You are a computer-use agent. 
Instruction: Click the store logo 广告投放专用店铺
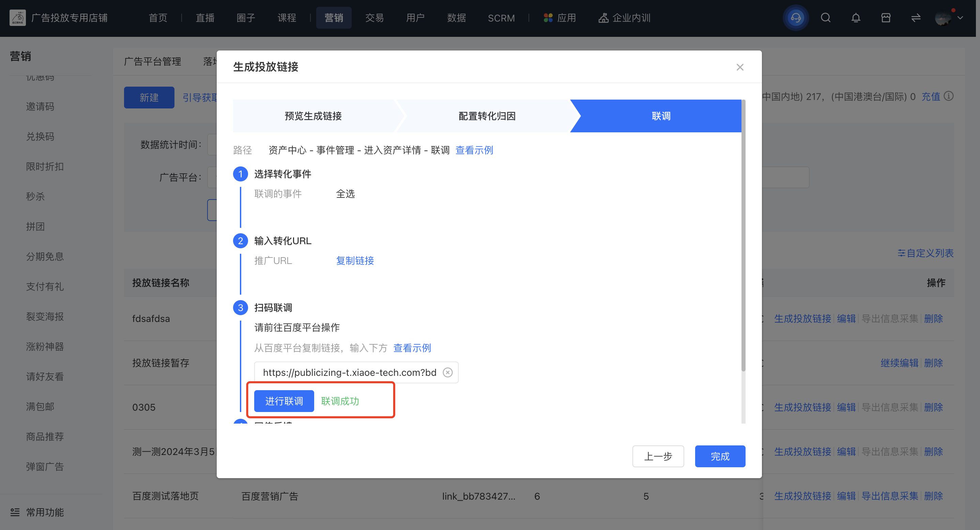[x=17, y=18]
